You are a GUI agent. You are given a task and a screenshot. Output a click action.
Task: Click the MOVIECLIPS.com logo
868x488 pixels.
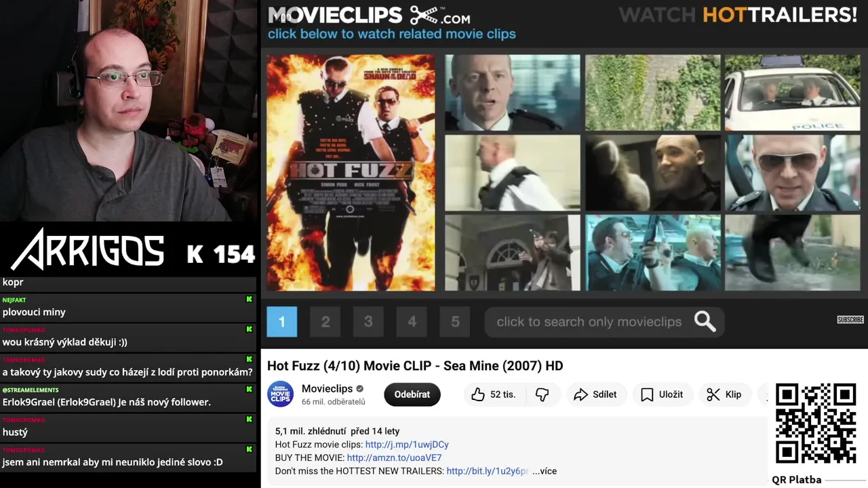[x=370, y=15]
